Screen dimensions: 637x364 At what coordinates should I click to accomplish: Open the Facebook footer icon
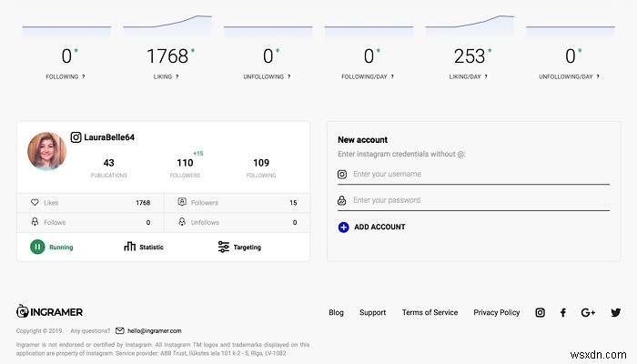pos(563,312)
